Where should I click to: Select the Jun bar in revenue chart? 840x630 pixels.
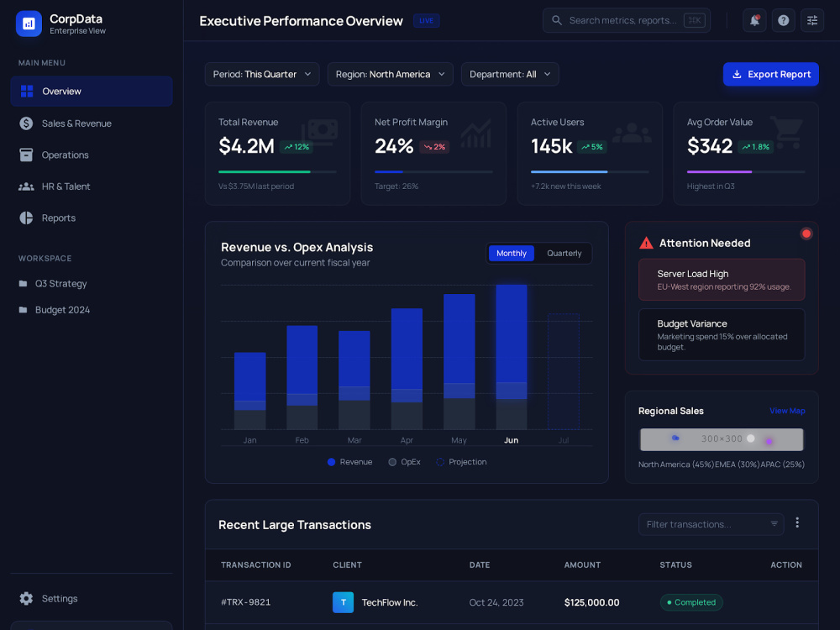511,357
